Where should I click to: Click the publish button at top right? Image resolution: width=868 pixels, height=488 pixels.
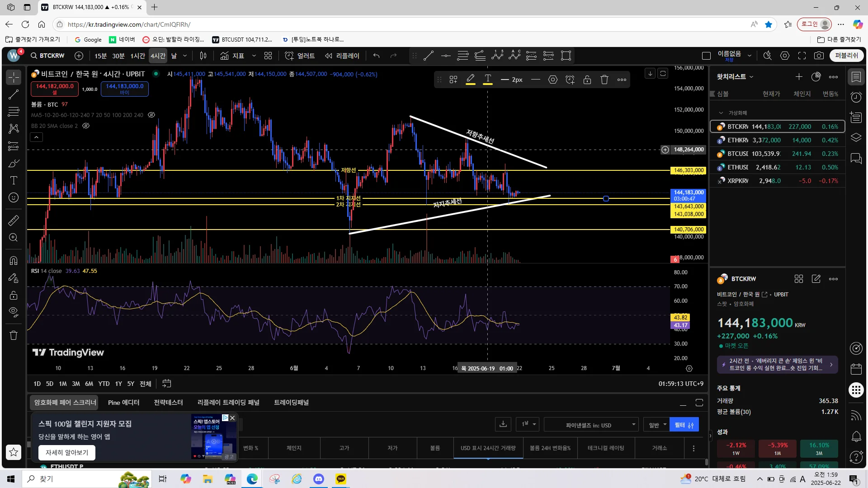click(x=846, y=56)
